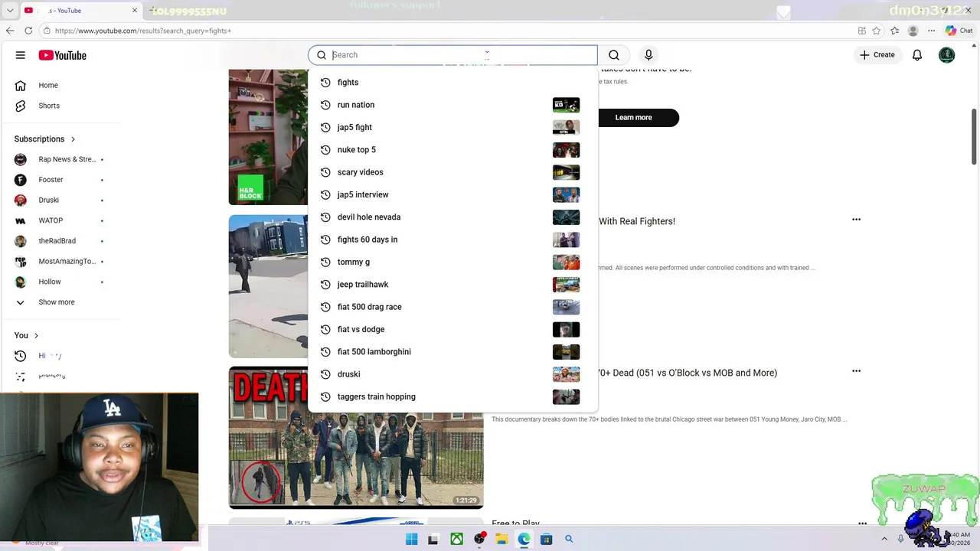Start voice search with microphone icon
This screenshot has height=551, width=980.
[648, 55]
